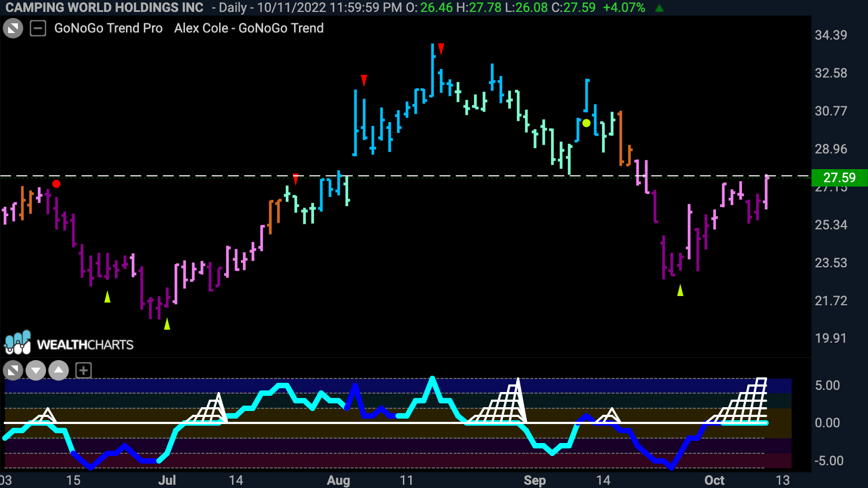
Task: Click the red down arrow above the August peak
Action: (x=441, y=49)
